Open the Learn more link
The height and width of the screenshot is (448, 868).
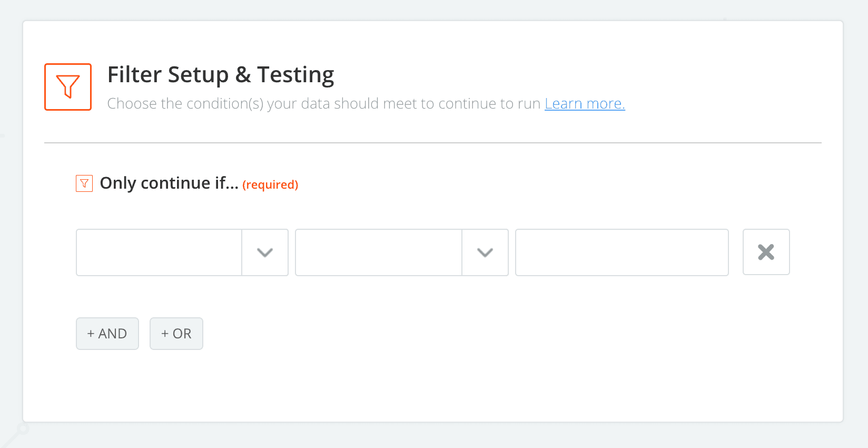(x=585, y=103)
